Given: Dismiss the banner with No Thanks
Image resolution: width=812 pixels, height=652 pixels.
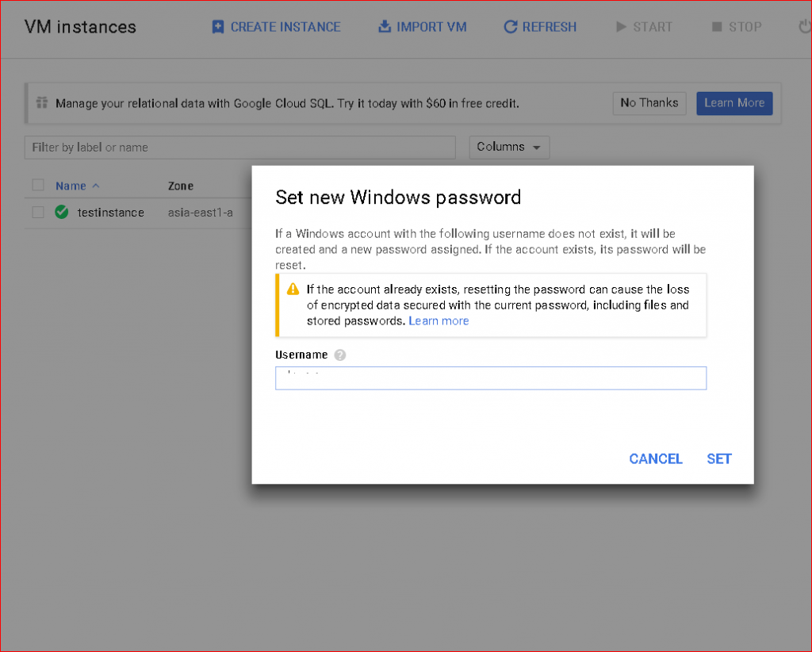Looking at the screenshot, I should tap(649, 103).
